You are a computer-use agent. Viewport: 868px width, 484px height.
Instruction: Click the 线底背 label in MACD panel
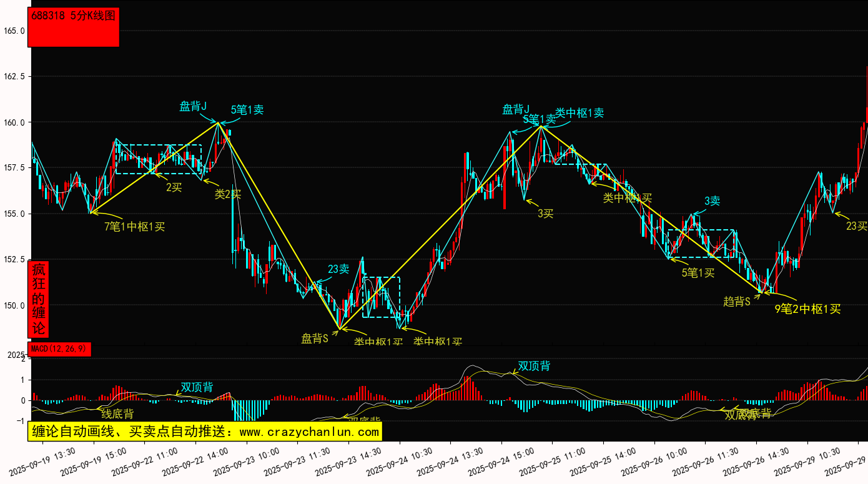[117, 413]
